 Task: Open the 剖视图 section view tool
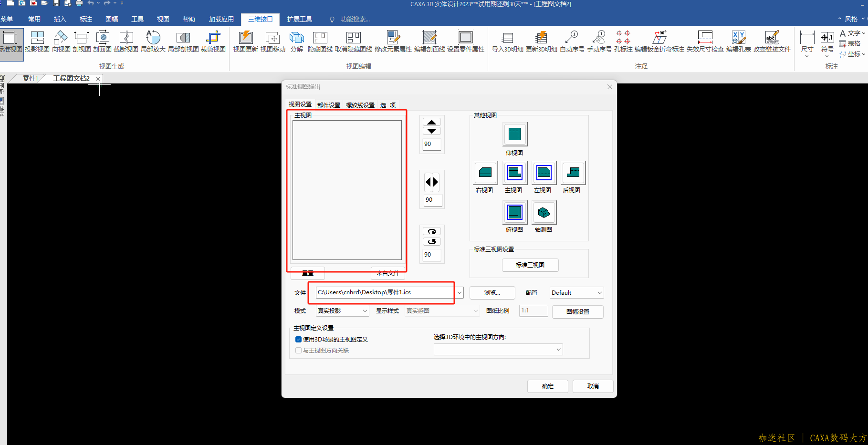click(x=82, y=42)
